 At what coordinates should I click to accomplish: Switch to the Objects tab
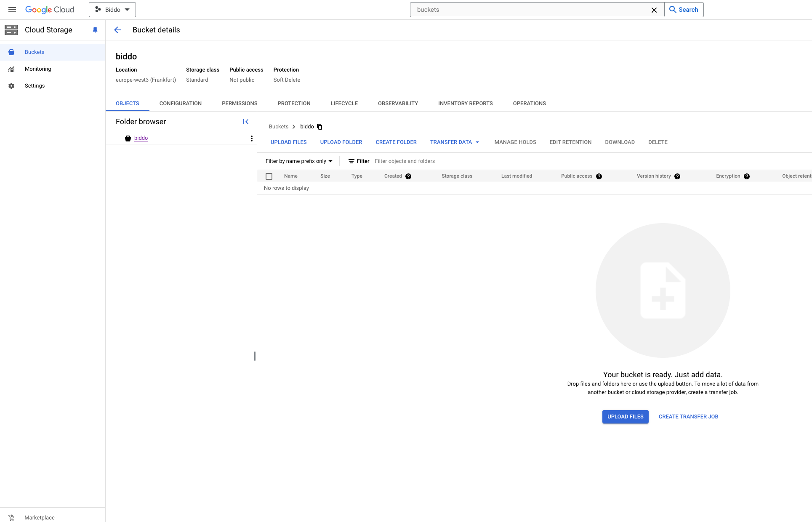(128, 104)
